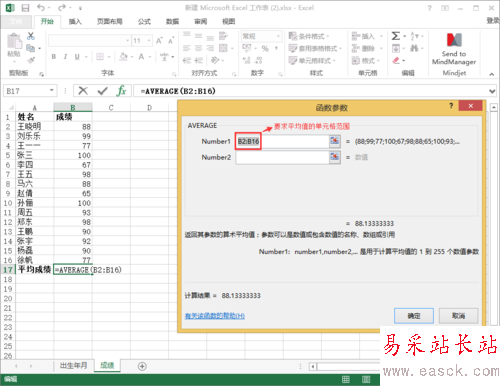Expand the Name Box B17 dropdown
Viewport: 500px width, 386px height.
click(52, 90)
